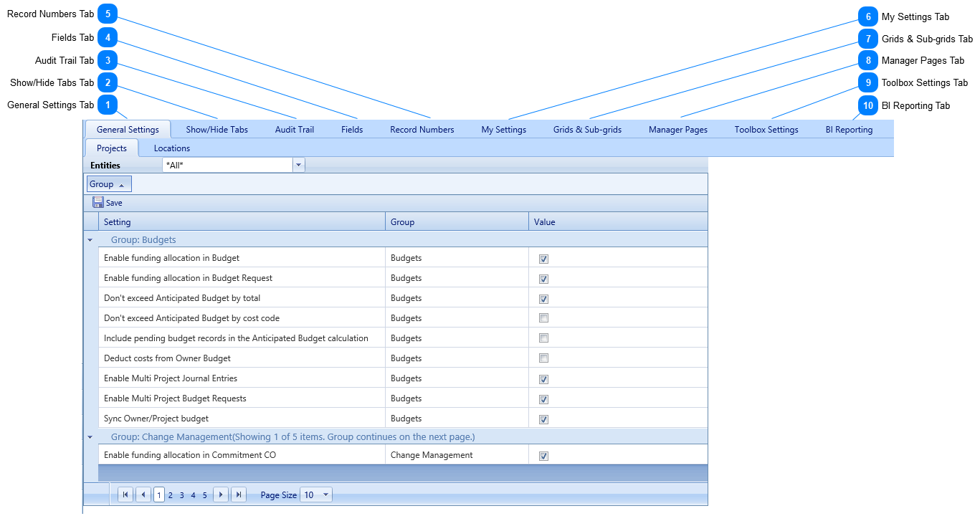Check Don't exceed Anticipated Budget by cost code

point(543,317)
